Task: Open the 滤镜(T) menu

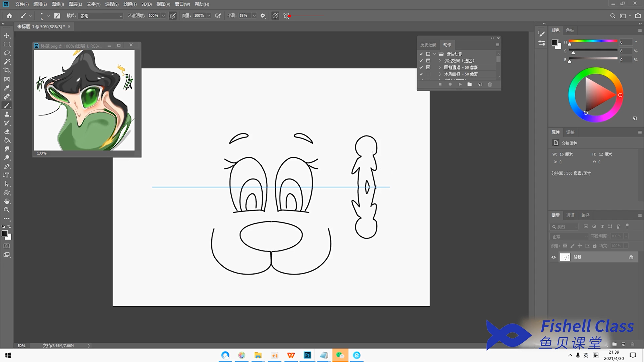Action: (x=130, y=4)
